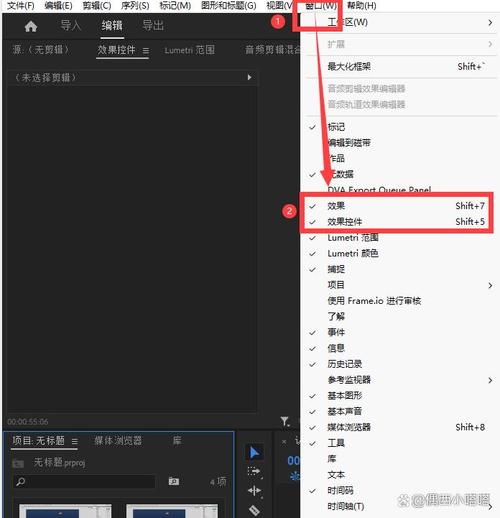The image size is (500, 518).
Task: Close the timeline tab with the x
Action: (284, 442)
